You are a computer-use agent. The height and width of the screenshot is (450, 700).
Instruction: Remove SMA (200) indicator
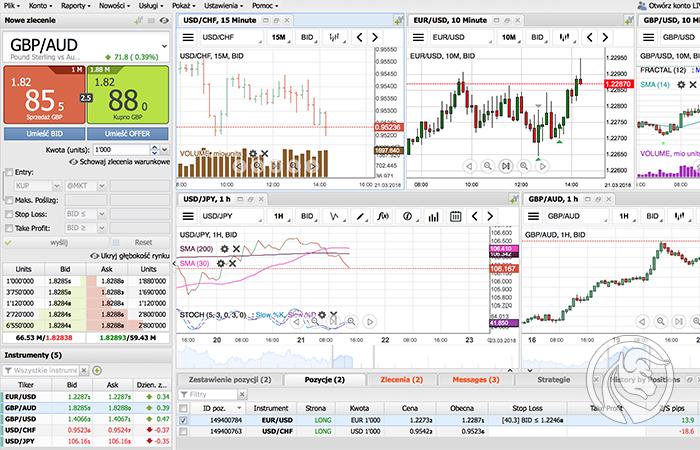236,249
